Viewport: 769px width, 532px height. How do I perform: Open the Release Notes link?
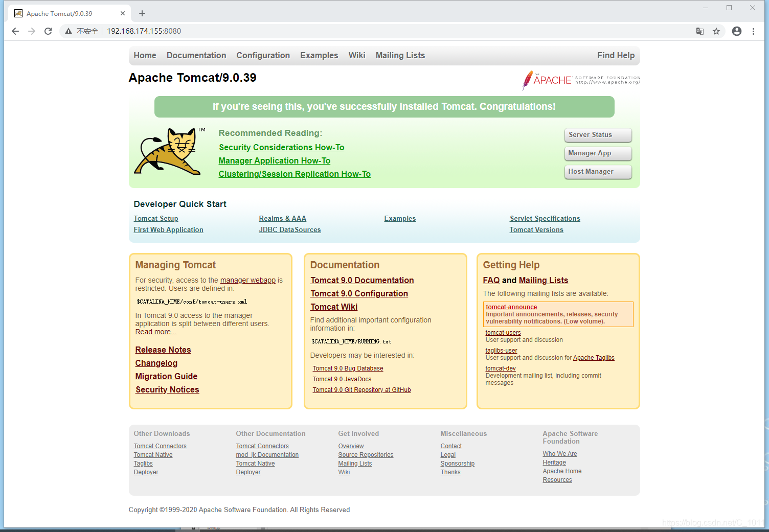click(163, 350)
